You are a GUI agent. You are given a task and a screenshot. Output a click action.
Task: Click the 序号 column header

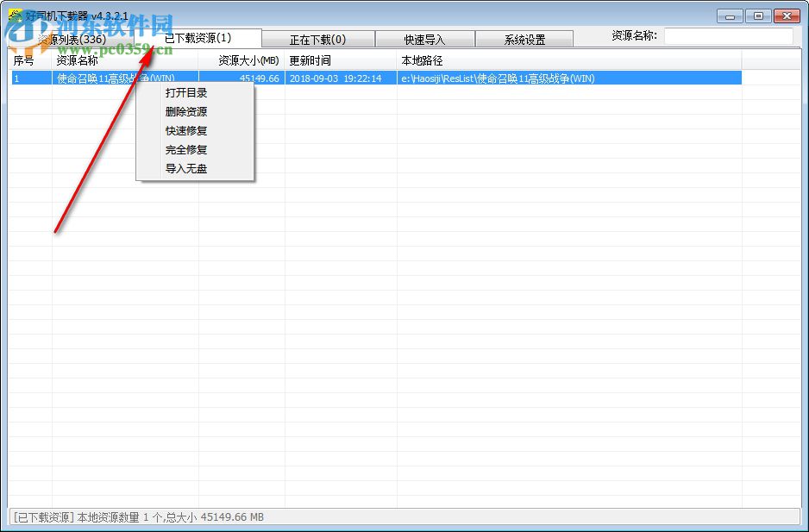pos(23,60)
